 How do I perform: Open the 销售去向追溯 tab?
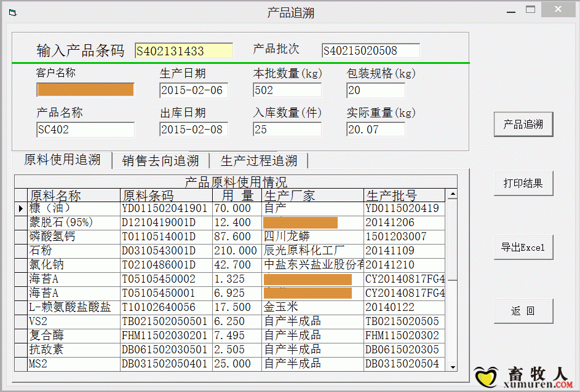[161, 161]
